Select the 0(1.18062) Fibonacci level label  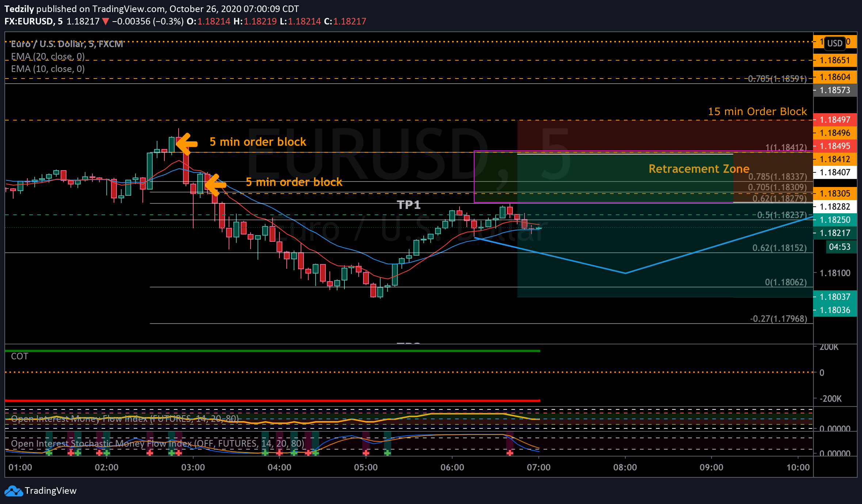coord(786,282)
